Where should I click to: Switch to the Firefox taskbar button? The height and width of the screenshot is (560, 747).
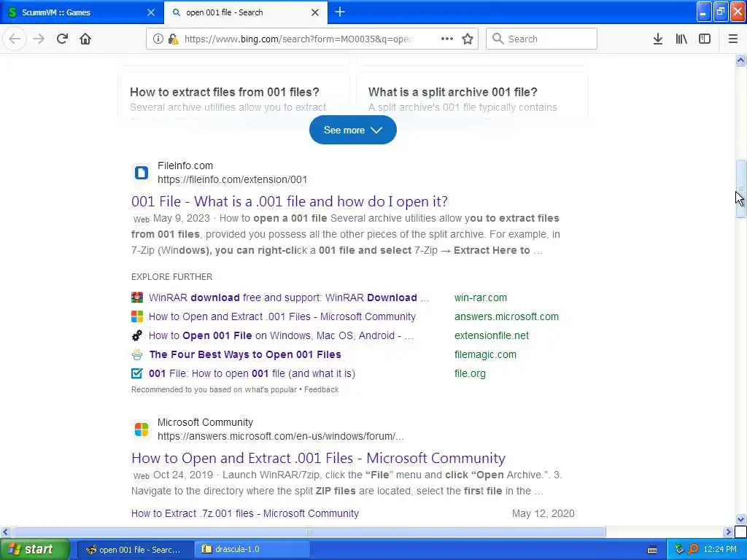click(x=135, y=550)
